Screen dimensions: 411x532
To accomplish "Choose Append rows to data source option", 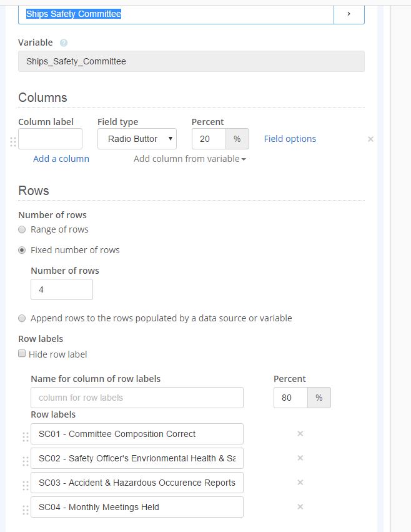I will (22, 318).
